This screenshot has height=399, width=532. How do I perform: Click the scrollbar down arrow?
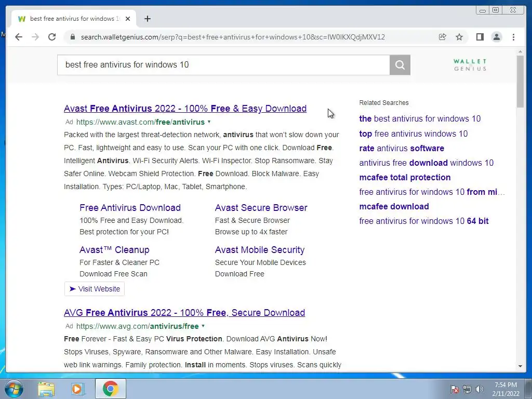(520, 366)
